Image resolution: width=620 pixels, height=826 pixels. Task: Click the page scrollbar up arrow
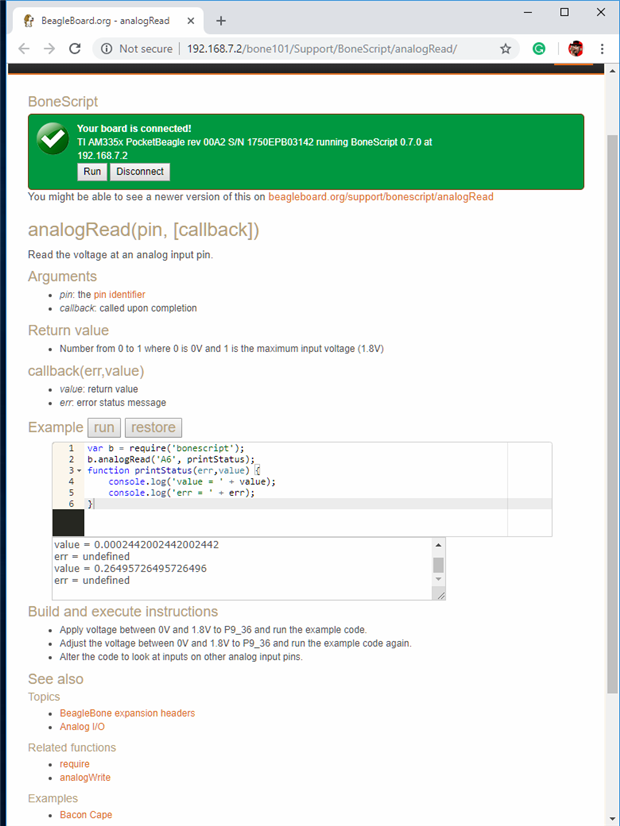612,71
